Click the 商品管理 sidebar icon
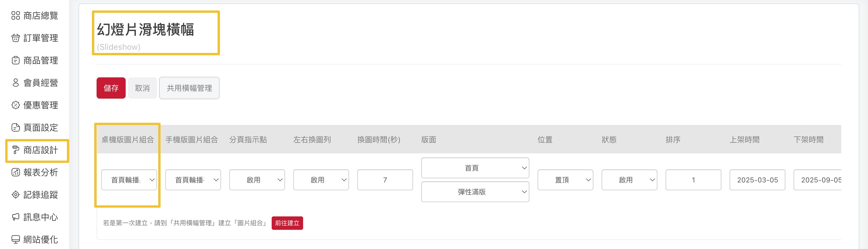This screenshot has width=868, height=249. (15, 60)
